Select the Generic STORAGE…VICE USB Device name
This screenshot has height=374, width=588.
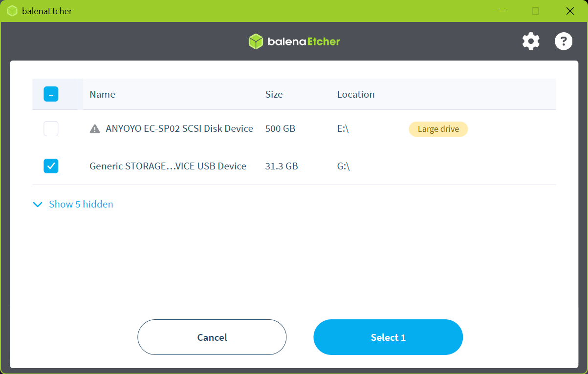click(x=168, y=166)
